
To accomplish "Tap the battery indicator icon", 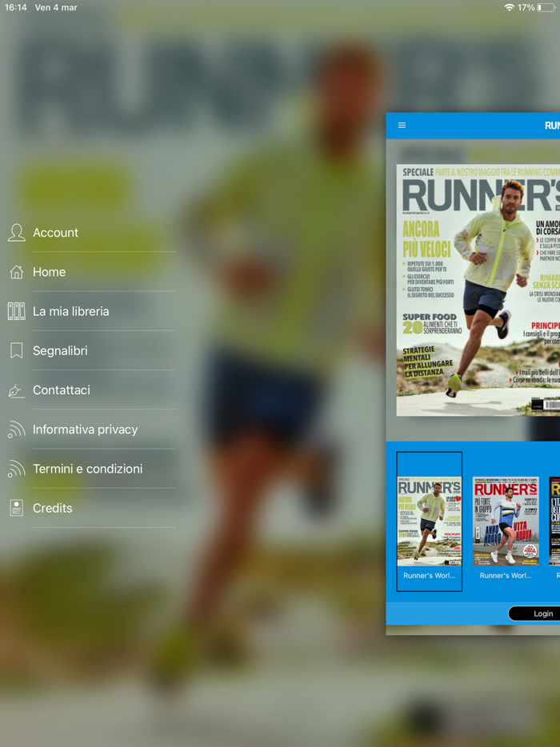I will pyautogui.click(x=546, y=8).
